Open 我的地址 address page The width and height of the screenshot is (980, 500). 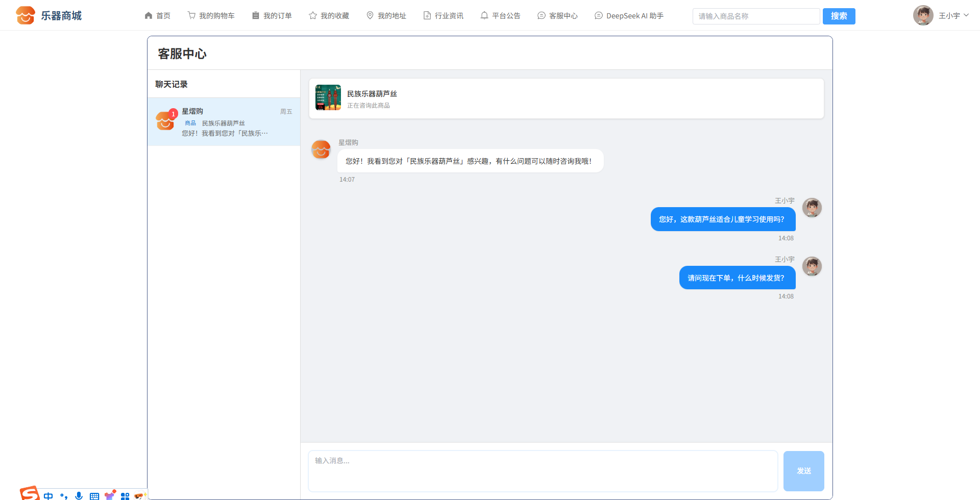(x=386, y=16)
